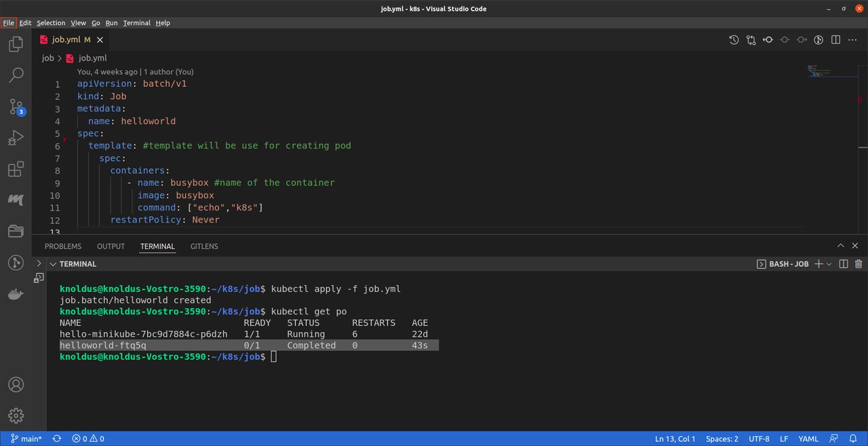
Task: Click "restartPolicy: Never" in the editor
Action: (x=165, y=220)
